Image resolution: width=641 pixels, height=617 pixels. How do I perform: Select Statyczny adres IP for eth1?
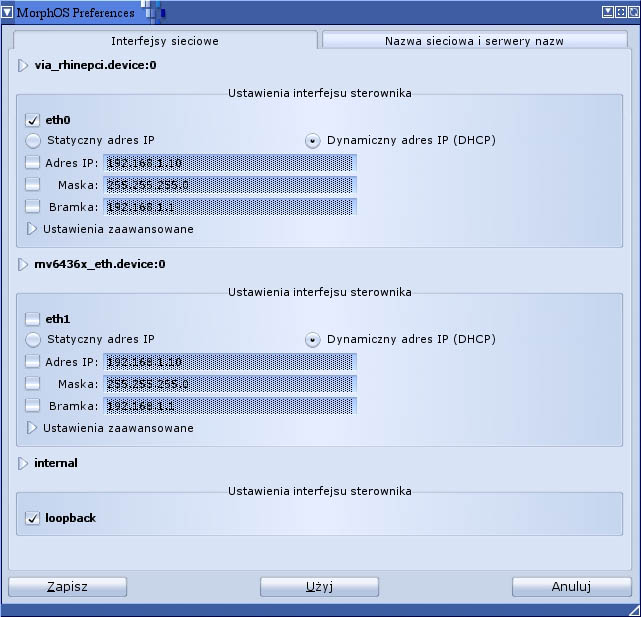(x=33, y=339)
